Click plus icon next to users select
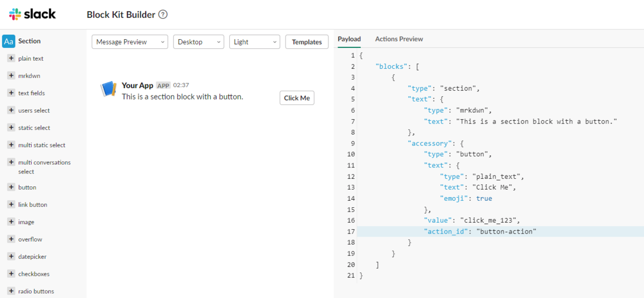The image size is (644, 298). [11, 110]
